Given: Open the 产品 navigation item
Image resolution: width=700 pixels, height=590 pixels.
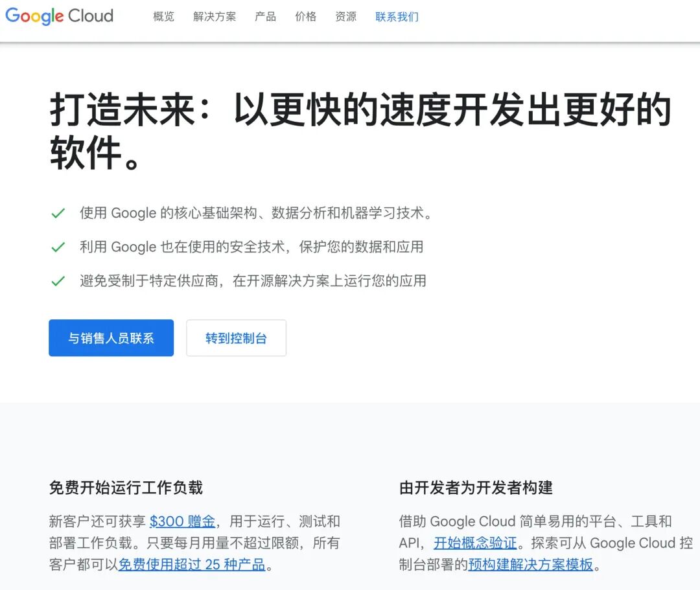Looking at the screenshot, I should click(265, 17).
